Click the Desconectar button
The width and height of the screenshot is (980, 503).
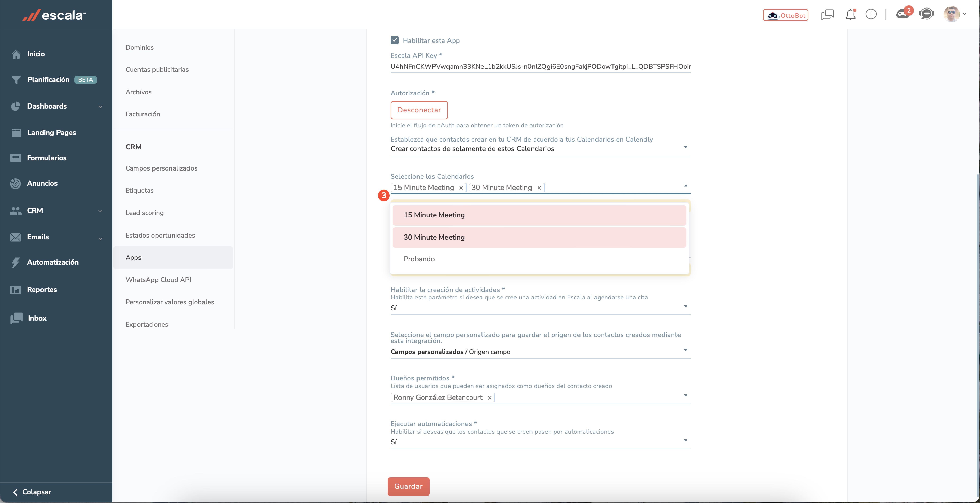coord(419,110)
